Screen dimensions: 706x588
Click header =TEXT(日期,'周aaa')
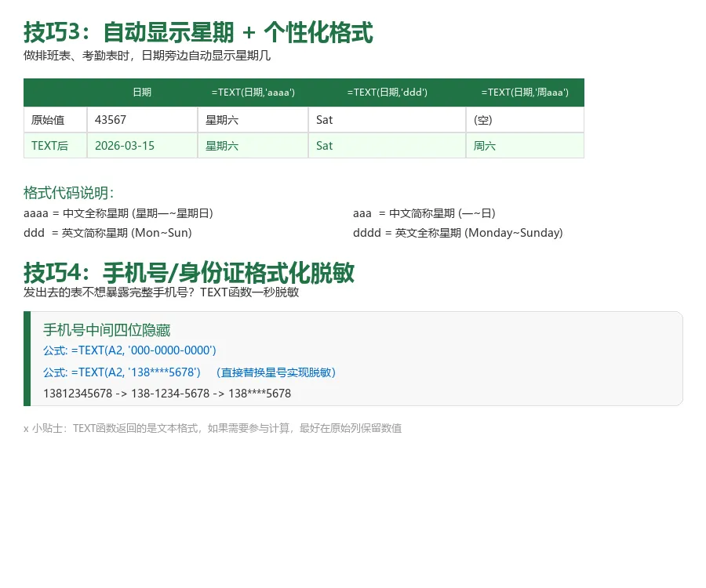click(x=525, y=93)
